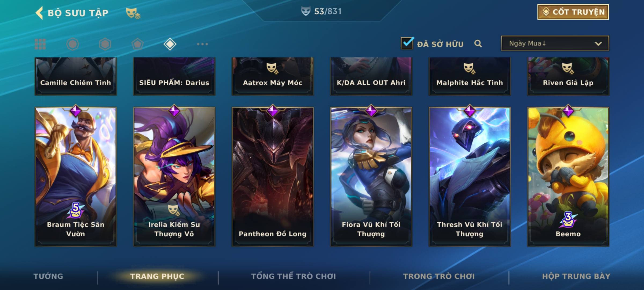The width and height of the screenshot is (644, 290).
Task: Uncheck the Đã Sở Hữu checkbox
Action: click(407, 43)
